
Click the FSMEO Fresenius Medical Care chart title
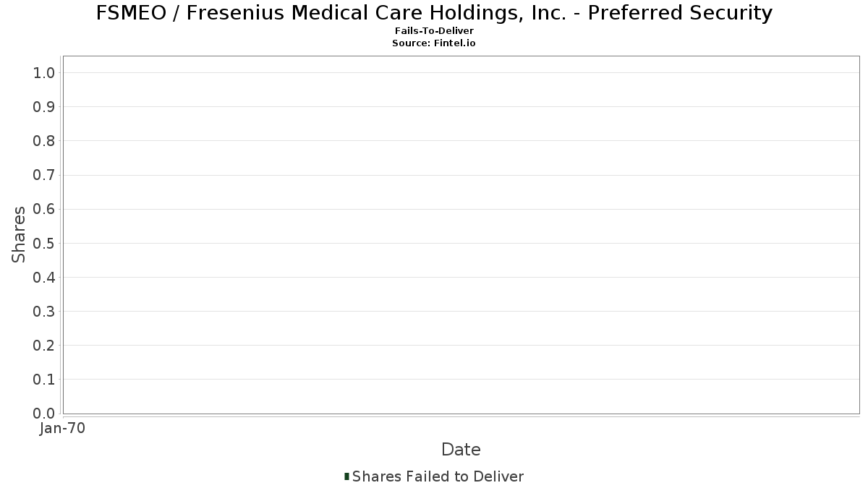point(434,13)
